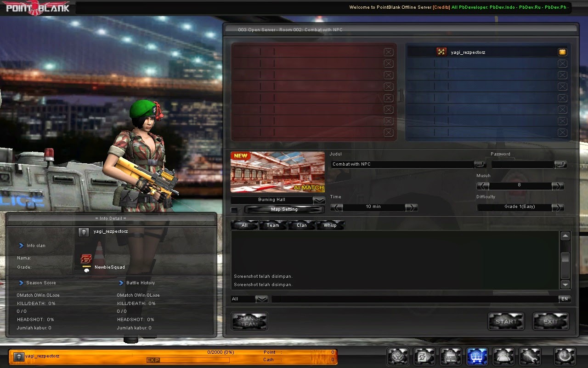588x368 pixels.
Task: Click the Battle History arrow icon
Action: point(121,283)
